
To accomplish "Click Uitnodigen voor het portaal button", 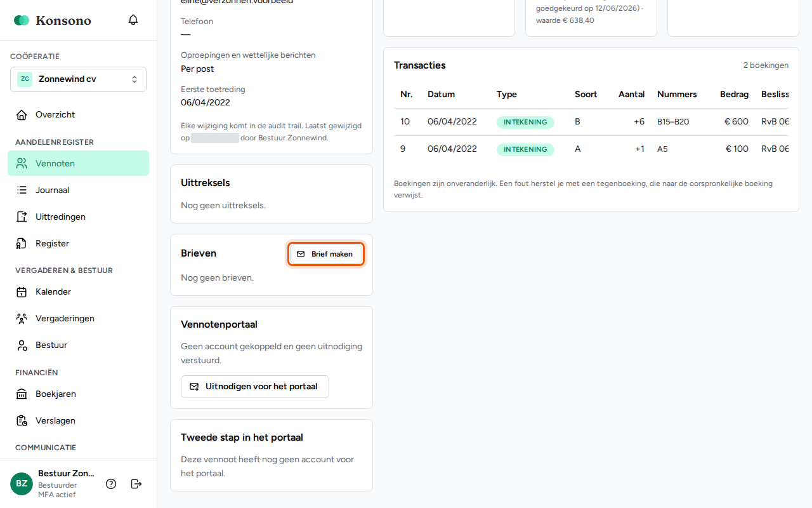I will click(255, 387).
